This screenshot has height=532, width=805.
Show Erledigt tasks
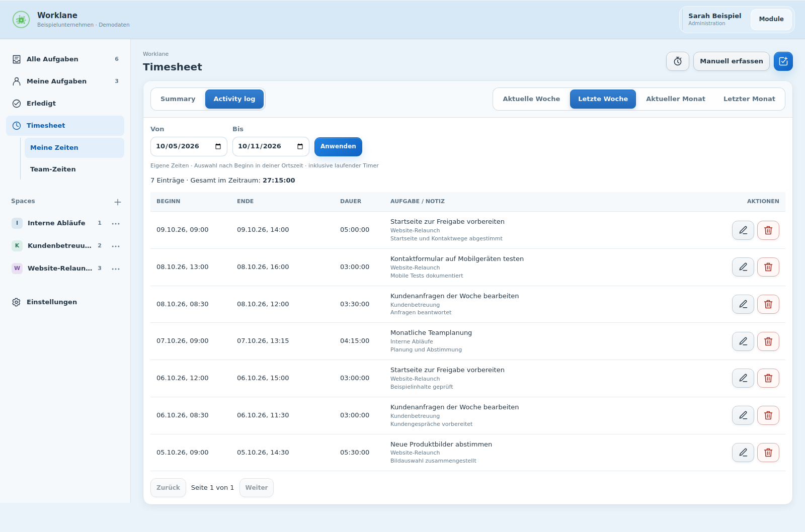tap(65, 104)
